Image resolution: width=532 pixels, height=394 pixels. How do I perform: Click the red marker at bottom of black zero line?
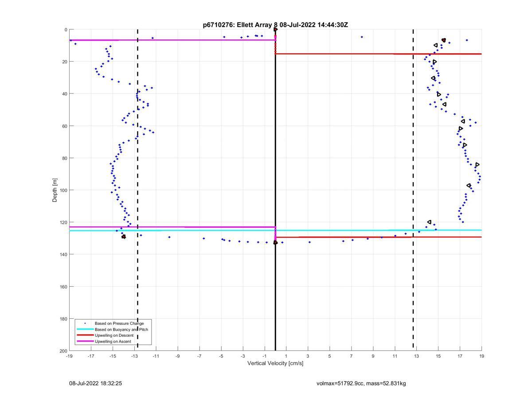tap(275, 242)
